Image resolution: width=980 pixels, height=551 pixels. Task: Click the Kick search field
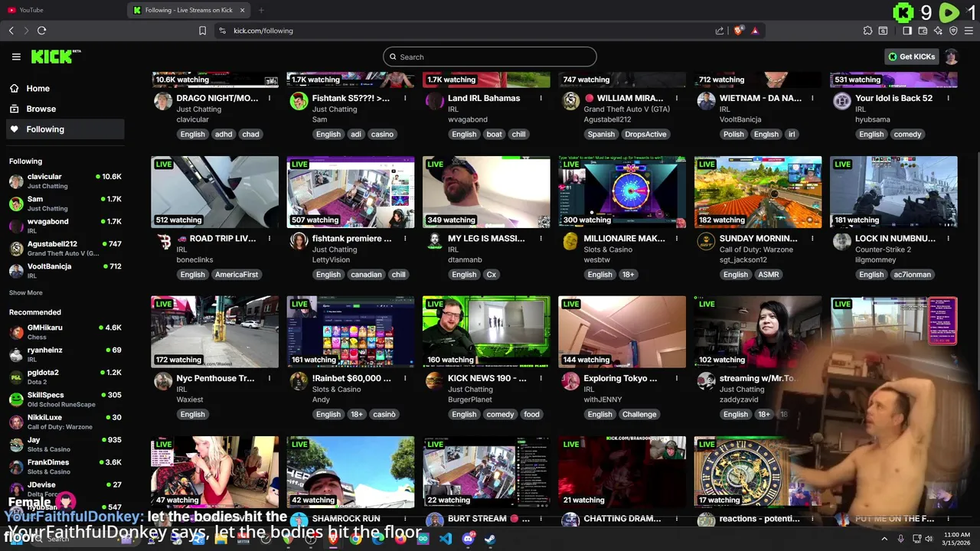coord(490,57)
